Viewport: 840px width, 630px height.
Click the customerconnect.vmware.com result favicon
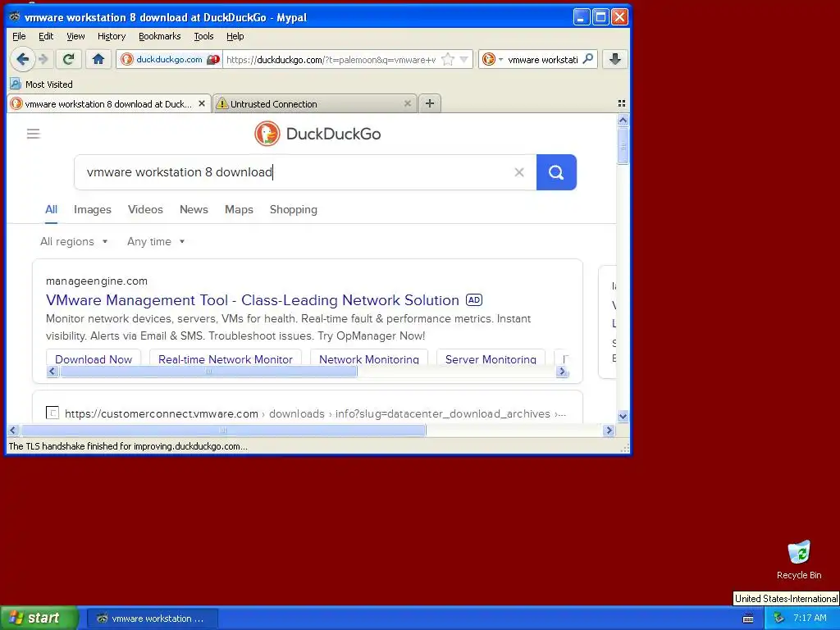pyautogui.click(x=52, y=413)
